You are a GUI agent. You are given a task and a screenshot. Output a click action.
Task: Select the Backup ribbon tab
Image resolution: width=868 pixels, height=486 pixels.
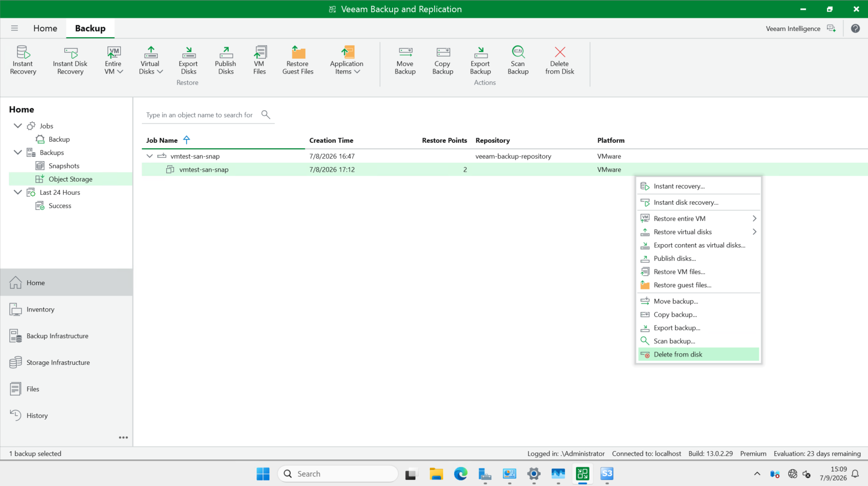coord(90,28)
